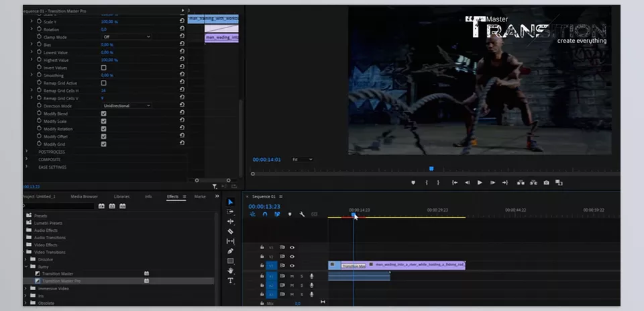Expand EASE SETTINGS section
This screenshot has height=311, width=644.
pyautogui.click(x=27, y=167)
